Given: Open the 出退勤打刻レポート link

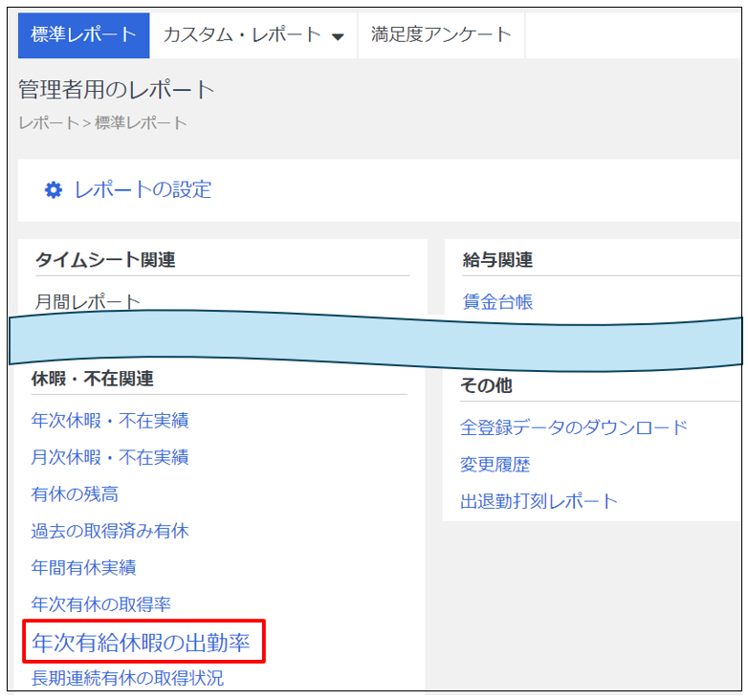Looking at the screenshot, I should (x=539, y=501).
